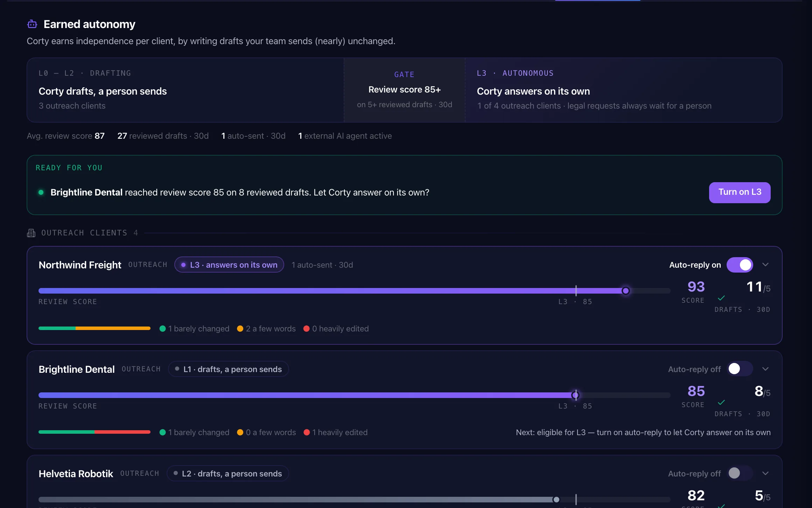
Task: Click the Northwind Freight client name
Action: point(80,265)
